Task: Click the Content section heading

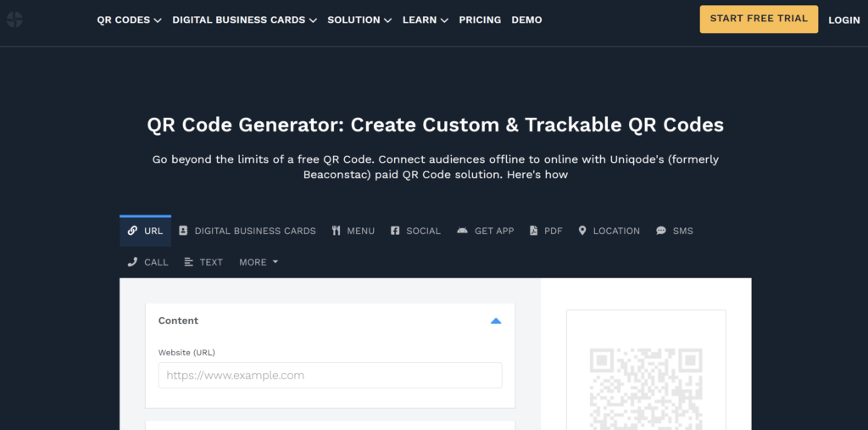Action: click(178, 321)
